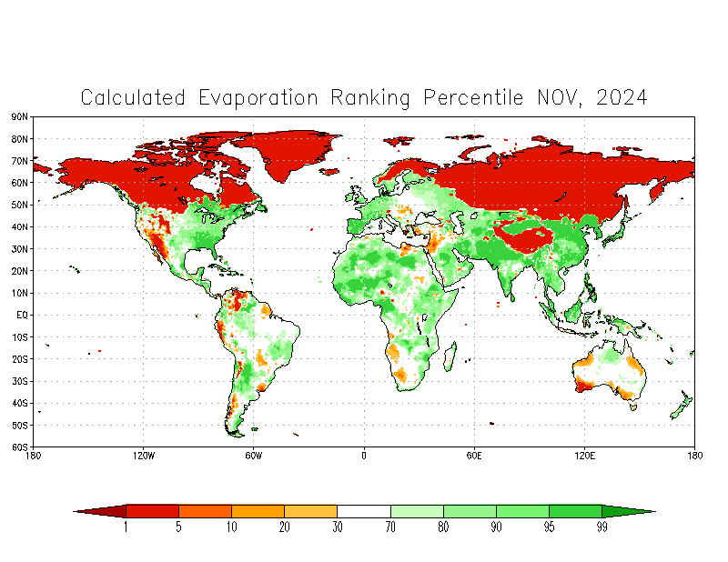The image size is (728, 562).
Task: Click the '60W' longitude label
Action: [x=254, y=456]
